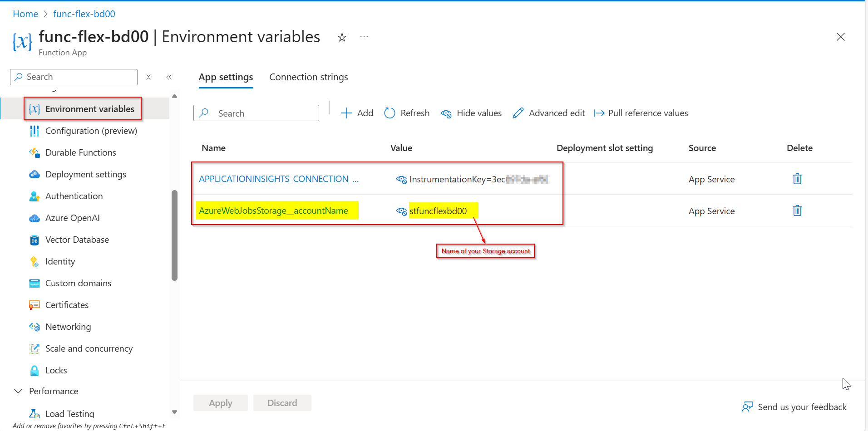Click the Name column header
Viewport: 868px width, 431px height.
pos(213,148)
